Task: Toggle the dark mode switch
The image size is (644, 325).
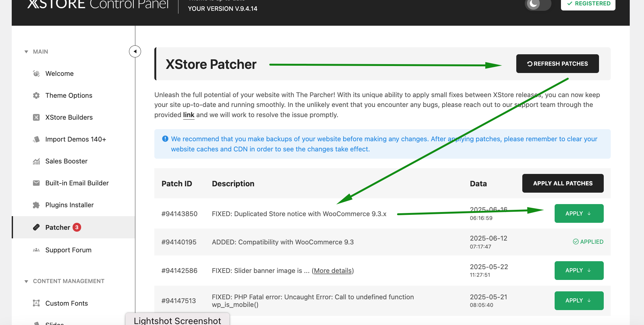Action: (538, 4)
